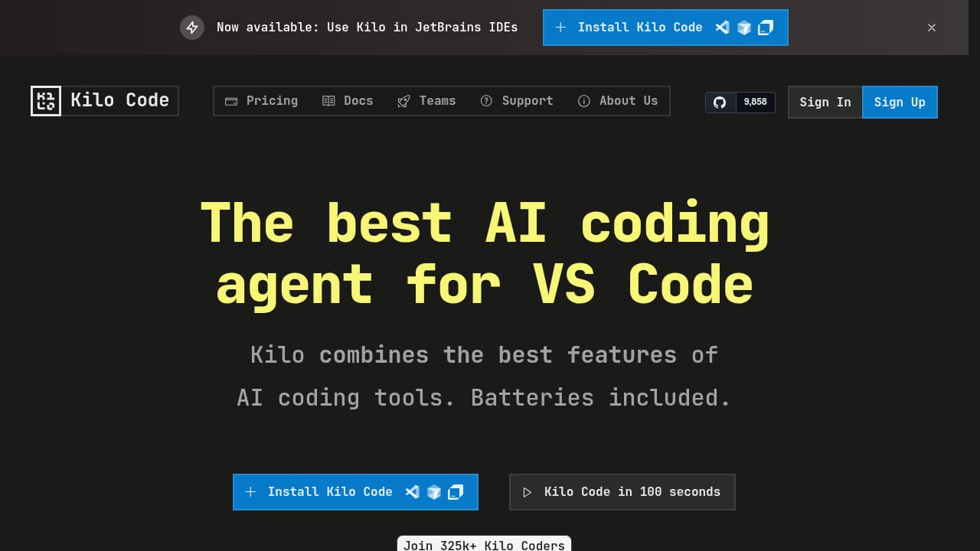Click the question mark icon beside Support

click(x=486, y=101)
